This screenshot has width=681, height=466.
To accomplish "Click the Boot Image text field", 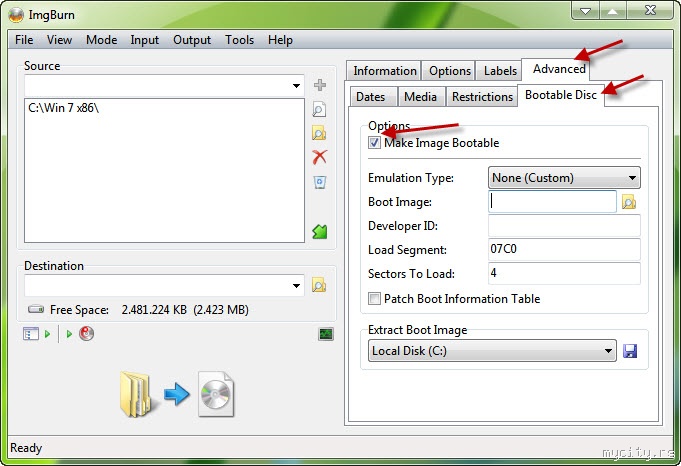I will 552,202.
